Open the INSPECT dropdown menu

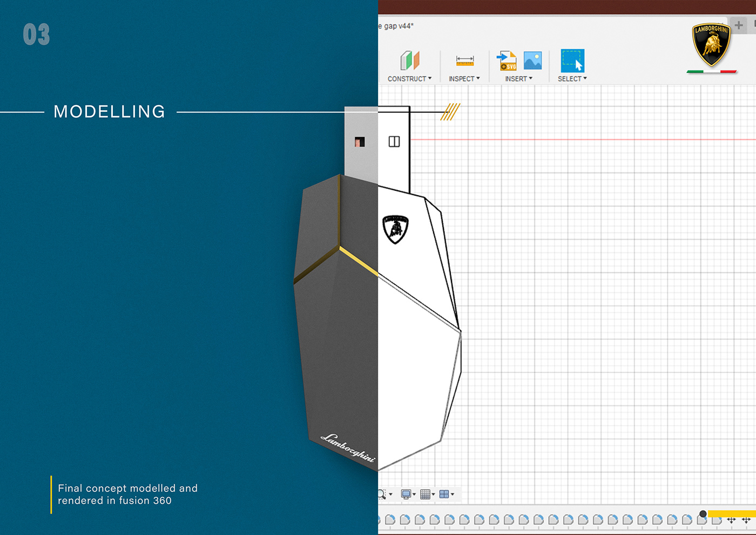point(464,79)
